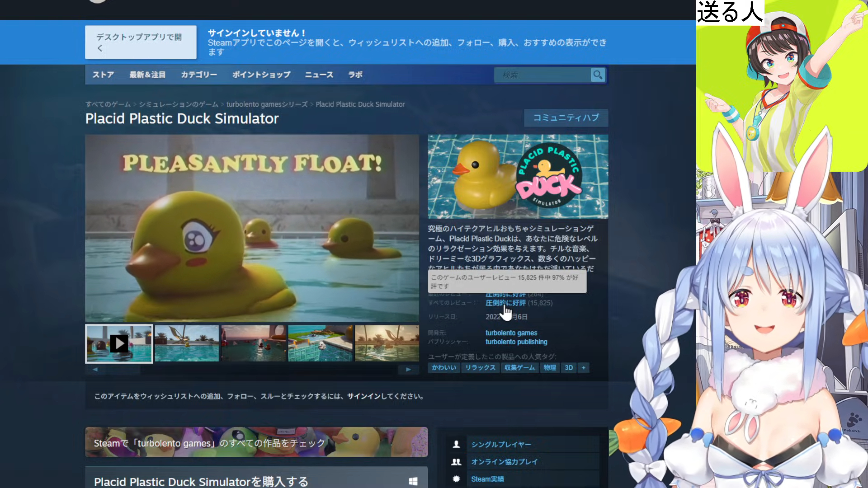Click the Windows platform icon in purchase box
Image resolution: width=868 pixels, height=488 pixels.
[413, 481]
